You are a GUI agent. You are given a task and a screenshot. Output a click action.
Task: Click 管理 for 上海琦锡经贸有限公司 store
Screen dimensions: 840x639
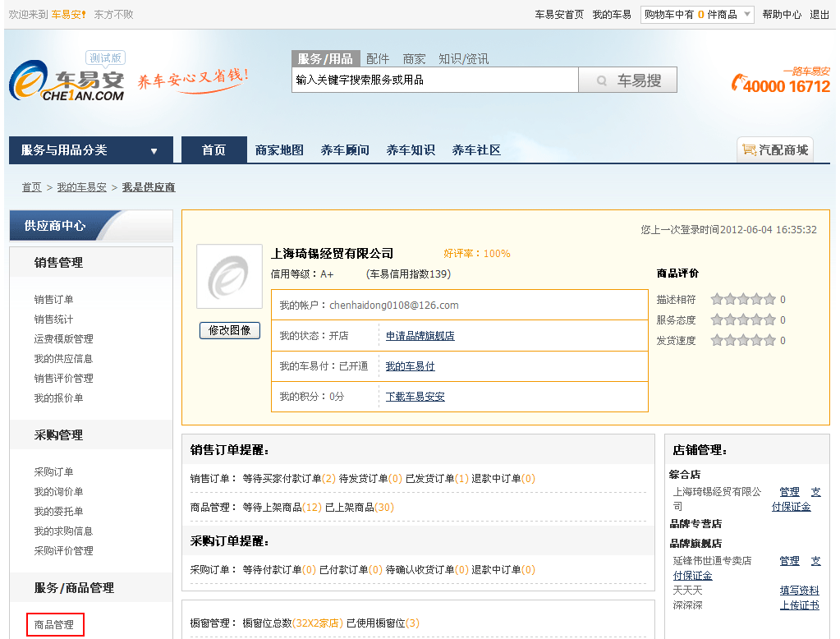pos(790,492)
